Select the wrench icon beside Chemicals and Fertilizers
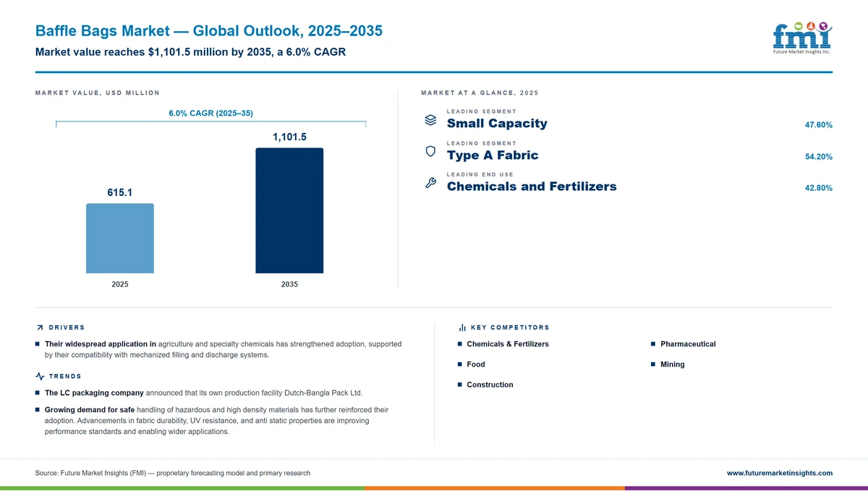This screenshot has height=491, width=868. 430,183
